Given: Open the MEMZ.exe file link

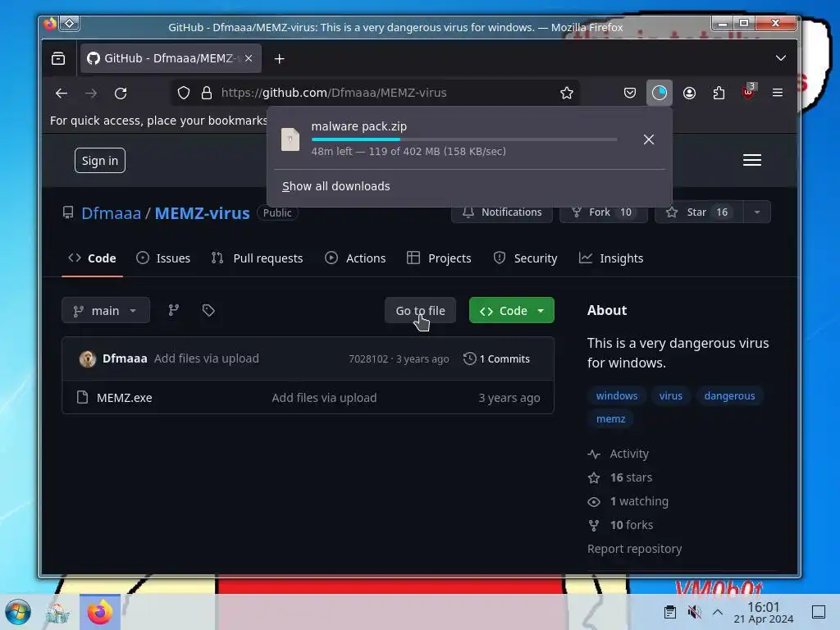Looking at the screenshot, I should pyautogui.click(x=125, y=398).
